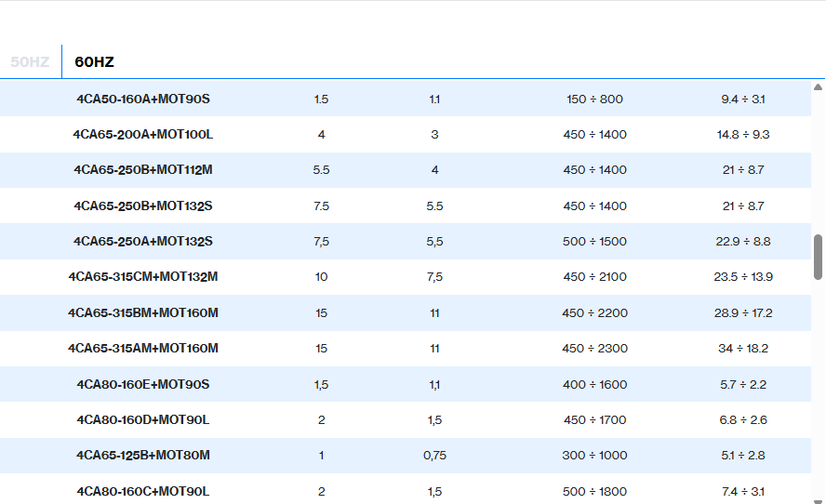
Task: Select model 4CA65-315BM+MOT160M
Action: pyautogui.click(x=143, y=313)
